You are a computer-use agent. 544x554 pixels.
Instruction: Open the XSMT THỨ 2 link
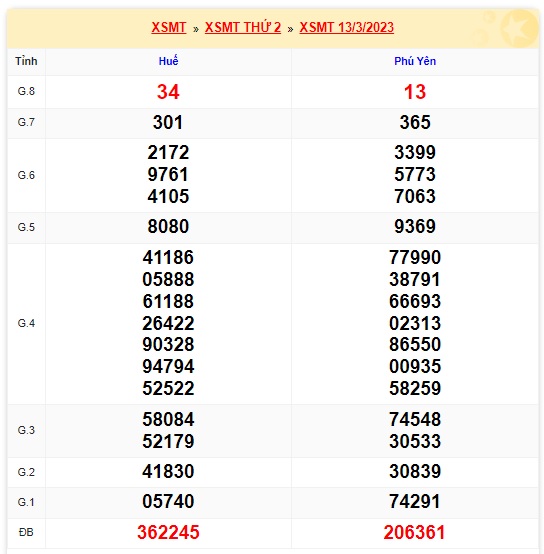(243, 28)
